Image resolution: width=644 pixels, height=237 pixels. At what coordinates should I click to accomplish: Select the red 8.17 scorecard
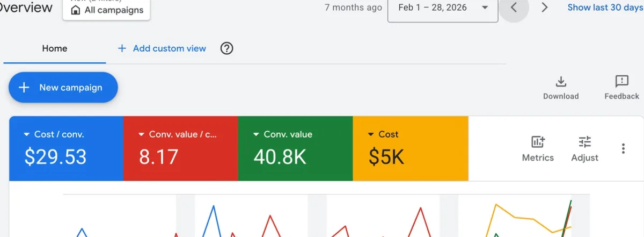click(x=181, y=149)
